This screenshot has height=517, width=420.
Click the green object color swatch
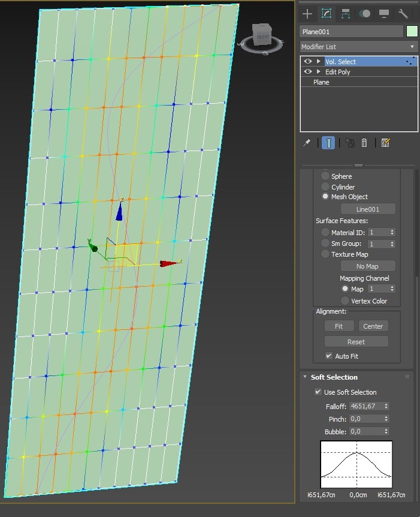pyautogui.click(x=412, y=31)
